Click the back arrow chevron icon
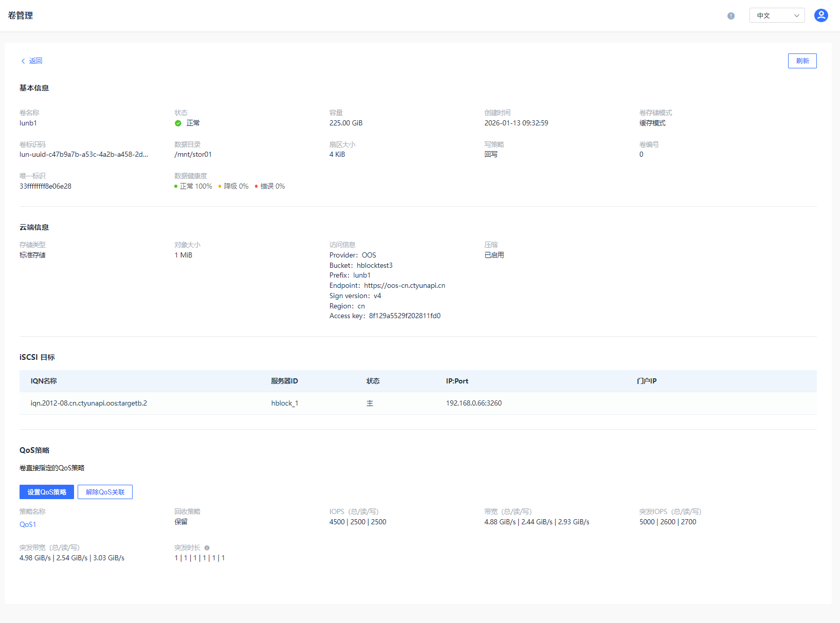 click(23, 61)
